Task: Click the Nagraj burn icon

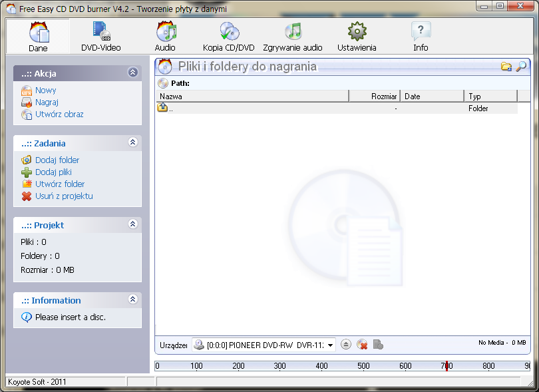Action: (27, 102)
